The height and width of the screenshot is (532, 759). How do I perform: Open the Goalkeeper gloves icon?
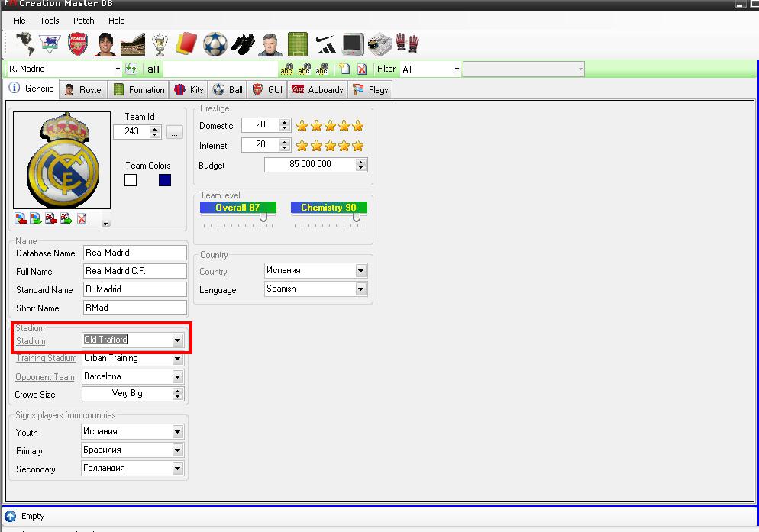(x=407, y=43)
